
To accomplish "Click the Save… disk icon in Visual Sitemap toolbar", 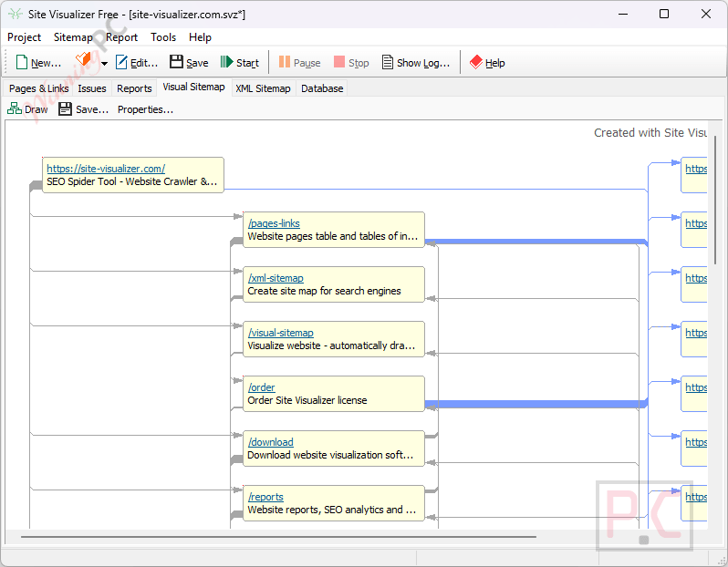I will coord(65,109).
